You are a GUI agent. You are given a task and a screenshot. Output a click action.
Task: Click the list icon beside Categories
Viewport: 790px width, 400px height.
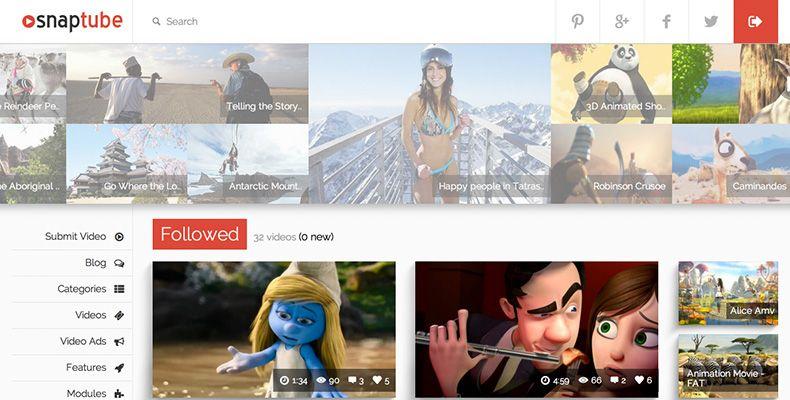point(119,289)
